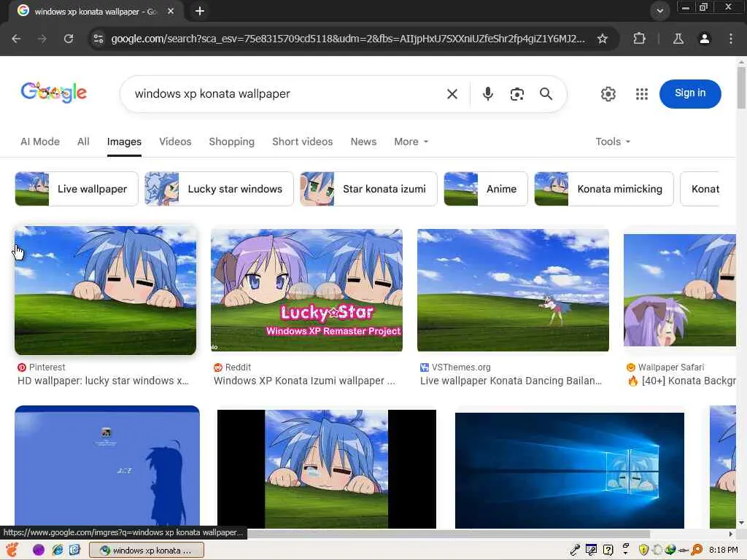747x560 pixels.
Task: Open Google quick settings gear
Action: coord(608,94)
